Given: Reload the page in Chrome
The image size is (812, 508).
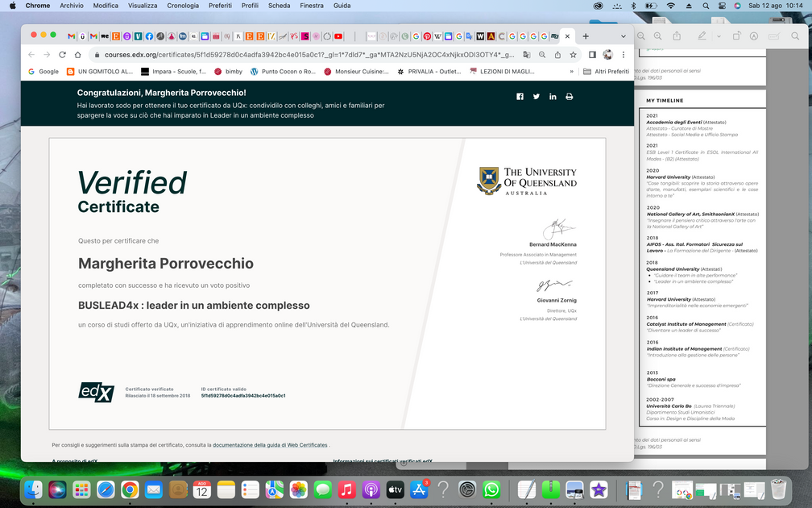Looking at the screenshot, I should [62, 55].
